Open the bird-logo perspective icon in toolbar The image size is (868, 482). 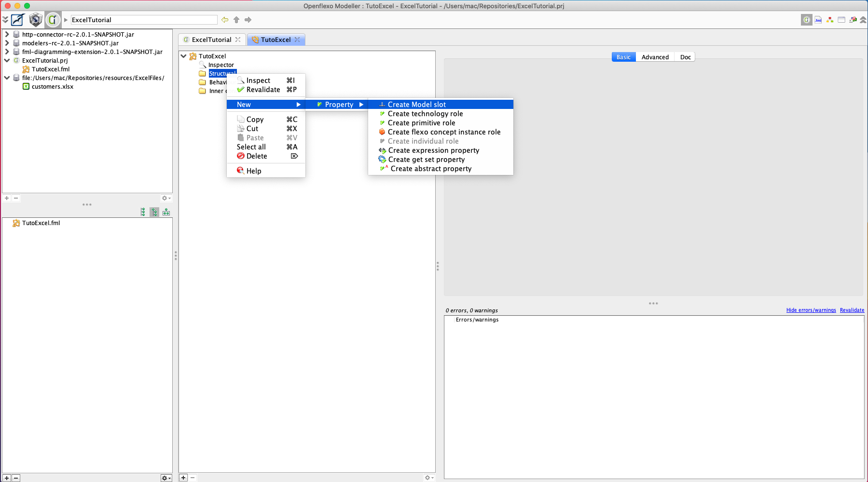click(18, 20)
